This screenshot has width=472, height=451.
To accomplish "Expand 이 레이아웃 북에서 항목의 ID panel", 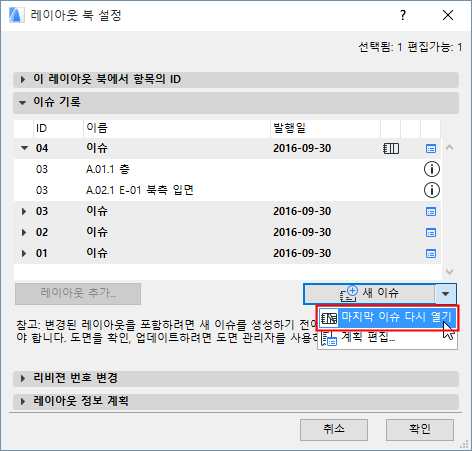I will [x=236, y=80].
